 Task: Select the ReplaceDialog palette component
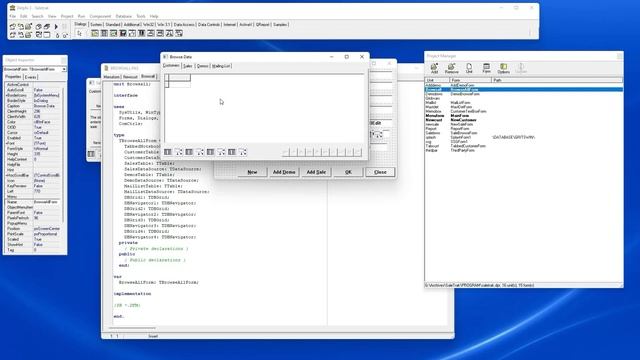click(179, 33)
